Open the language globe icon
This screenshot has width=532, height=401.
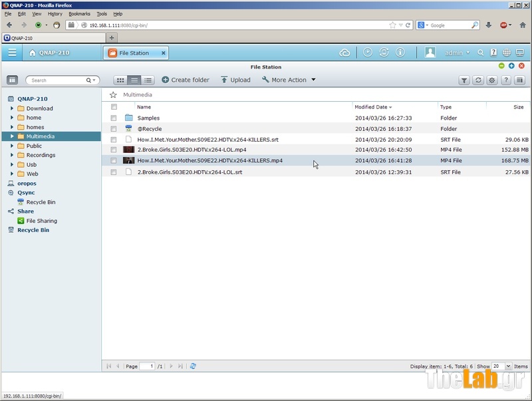pyautogui.click(x=507, y=53)
